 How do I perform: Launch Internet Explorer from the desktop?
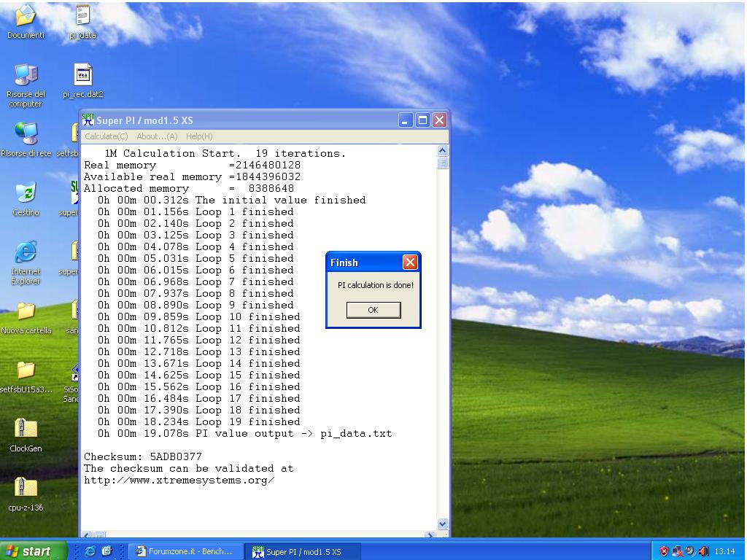[x=26, y=252]
